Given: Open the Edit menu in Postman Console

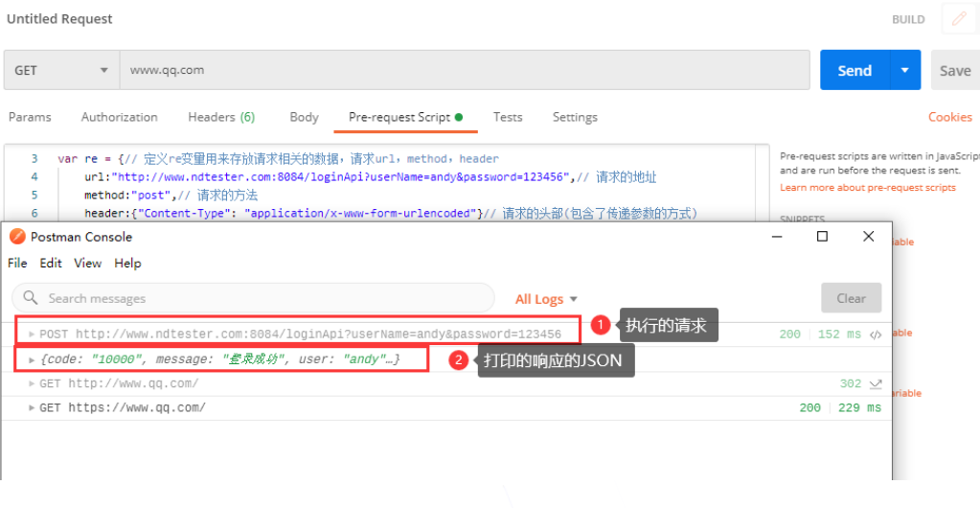Looking at the screenshot, I should click(51, 264).
